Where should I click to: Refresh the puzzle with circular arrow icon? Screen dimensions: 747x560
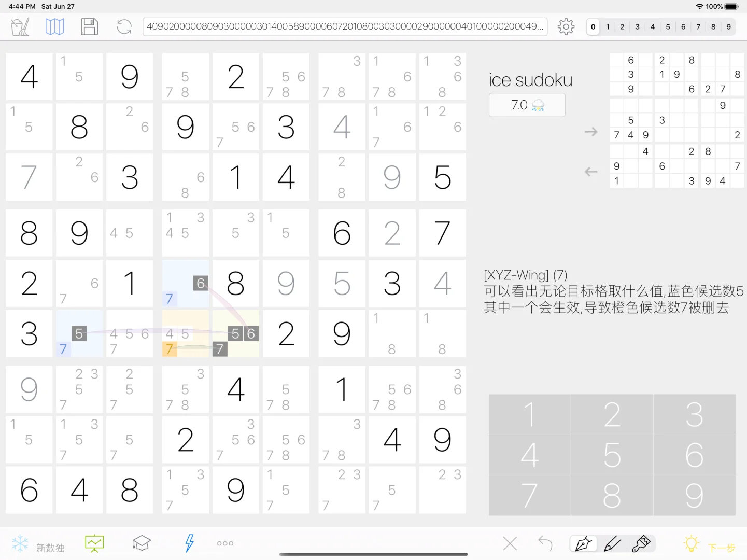[124, 26]
